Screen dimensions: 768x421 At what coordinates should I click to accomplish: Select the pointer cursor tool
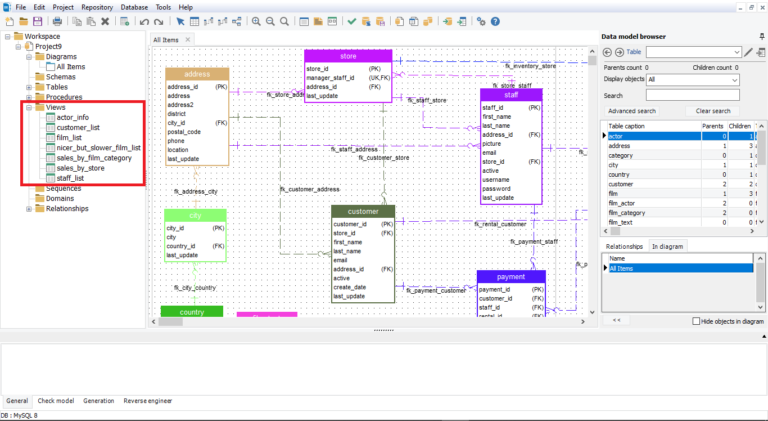(x=180, y=21)
